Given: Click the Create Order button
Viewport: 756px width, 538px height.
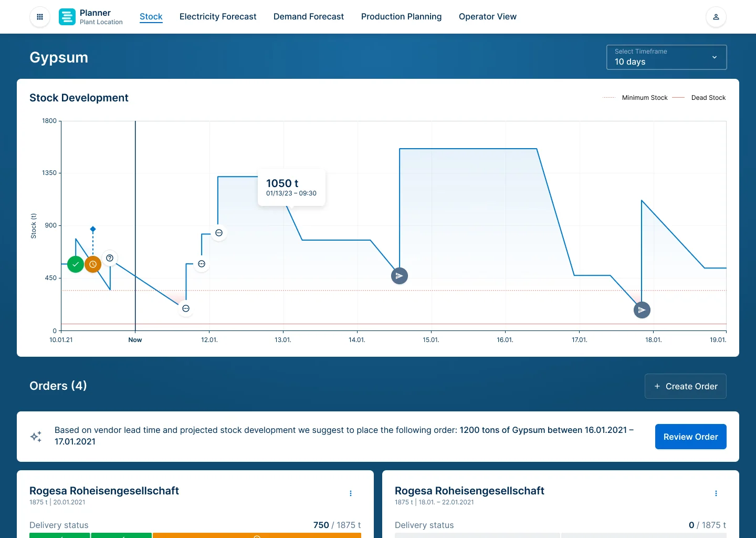Looking at the screenshot, I should (x=686, y=386).
